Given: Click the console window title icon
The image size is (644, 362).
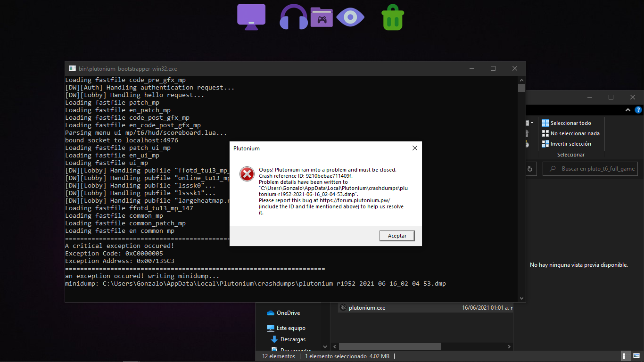Looking at the screenshot, I should (72, 68).
